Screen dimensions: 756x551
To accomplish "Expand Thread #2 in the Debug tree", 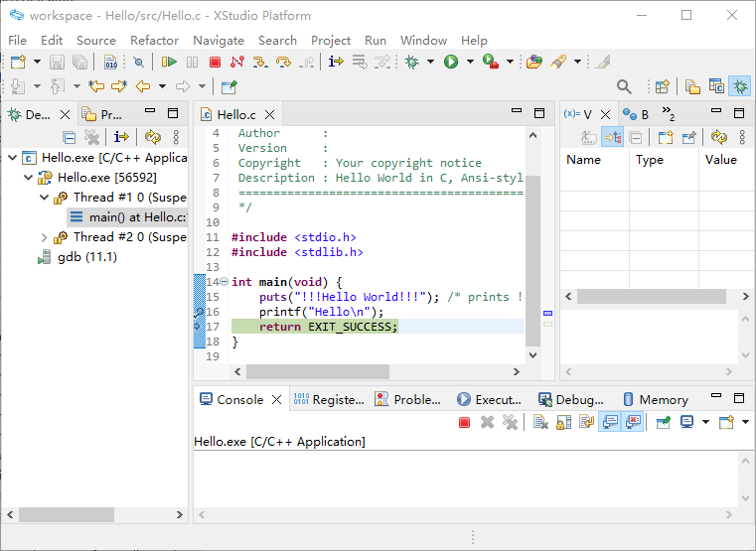I will point(45,237).
